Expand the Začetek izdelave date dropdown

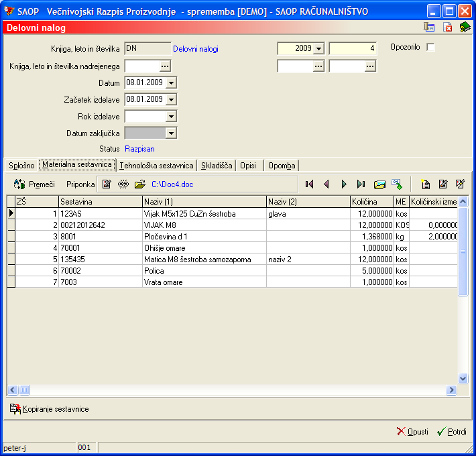(171, 99)
